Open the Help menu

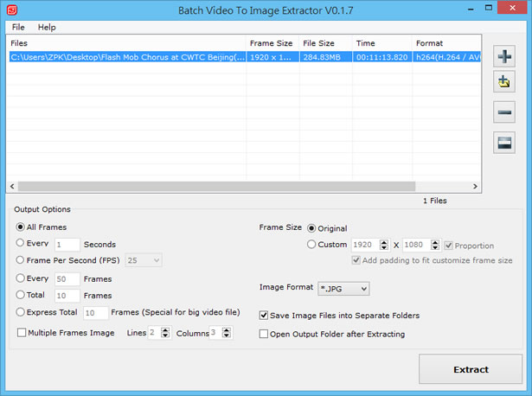[46, 28]
